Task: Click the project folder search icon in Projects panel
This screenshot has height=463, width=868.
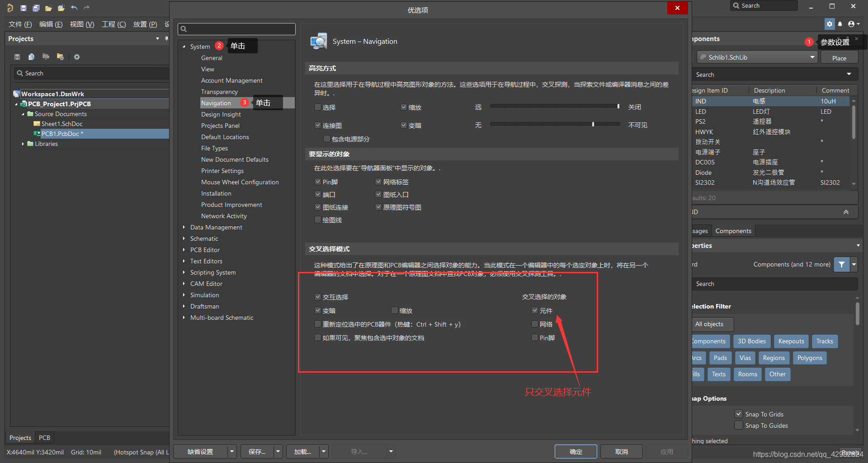Action: 46,57
